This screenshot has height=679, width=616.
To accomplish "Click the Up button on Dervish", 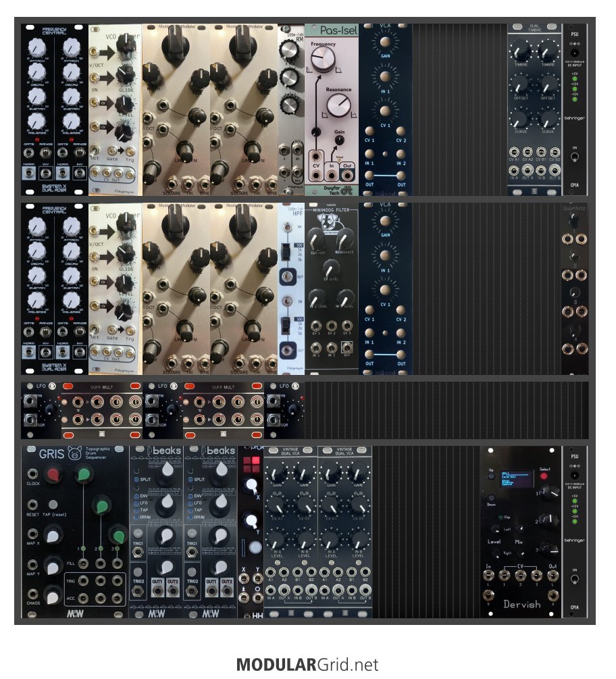I will click(491, 476).
